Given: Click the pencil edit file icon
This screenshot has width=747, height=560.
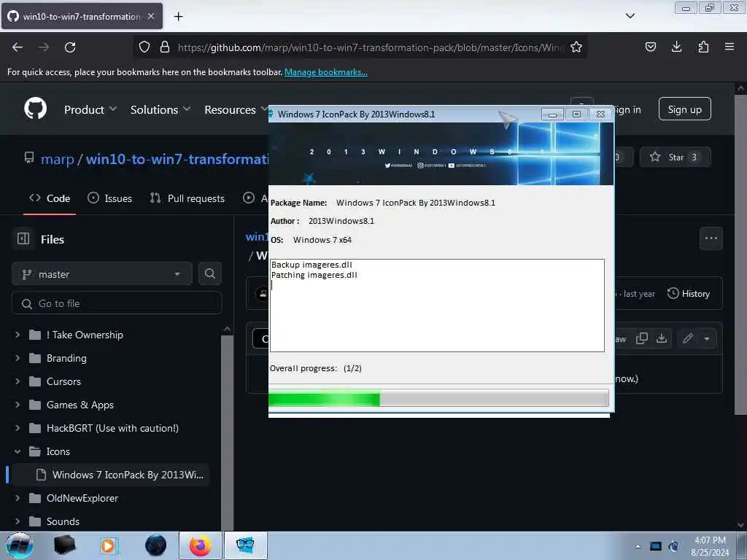Looking at the screenshot, I should (687, 338).
